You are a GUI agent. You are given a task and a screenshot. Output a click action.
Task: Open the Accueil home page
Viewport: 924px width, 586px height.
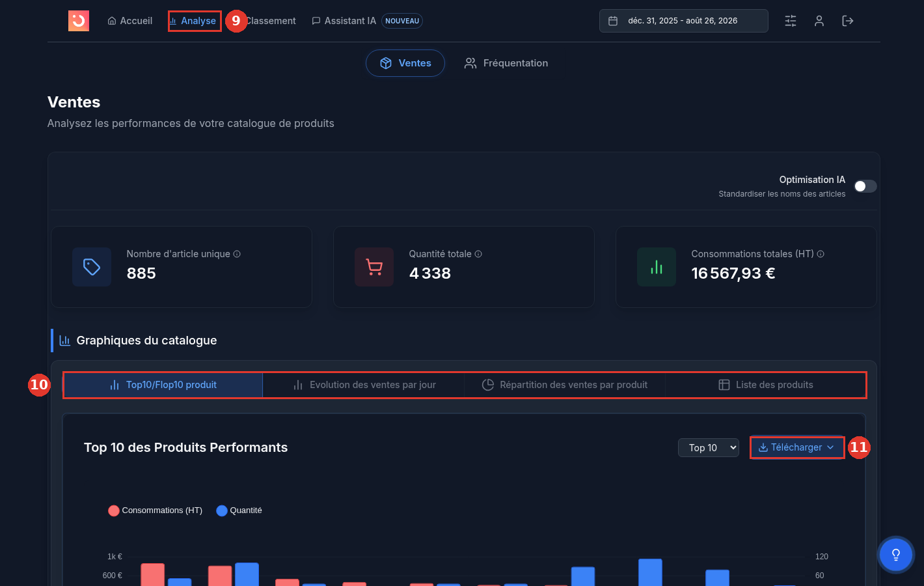click(x=130, y=21)
